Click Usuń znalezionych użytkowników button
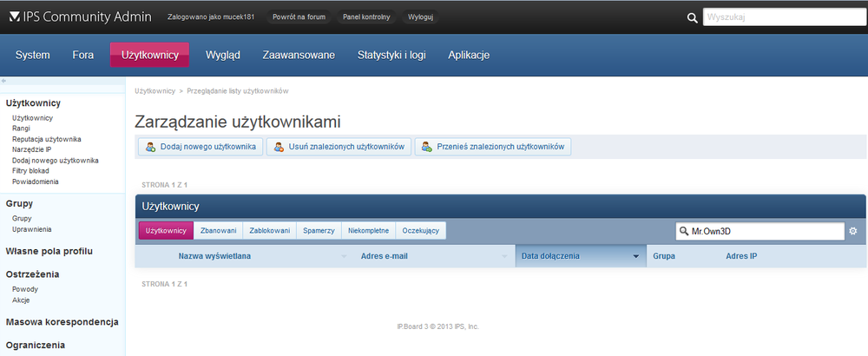The image size is (868, 356). click(x=338, y=147)
